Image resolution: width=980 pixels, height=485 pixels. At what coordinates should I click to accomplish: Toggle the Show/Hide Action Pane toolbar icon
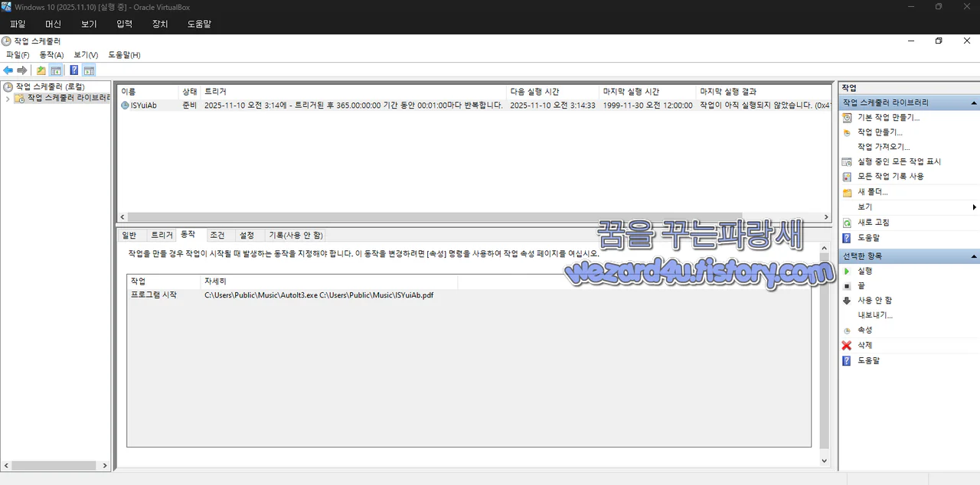point(89,70)
